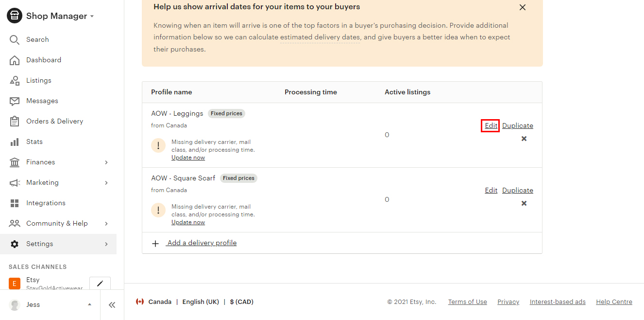The width and height of the screenshot is (644, 320).
Task: Click the orange Etsy channel icon
Action: point(15,284)
